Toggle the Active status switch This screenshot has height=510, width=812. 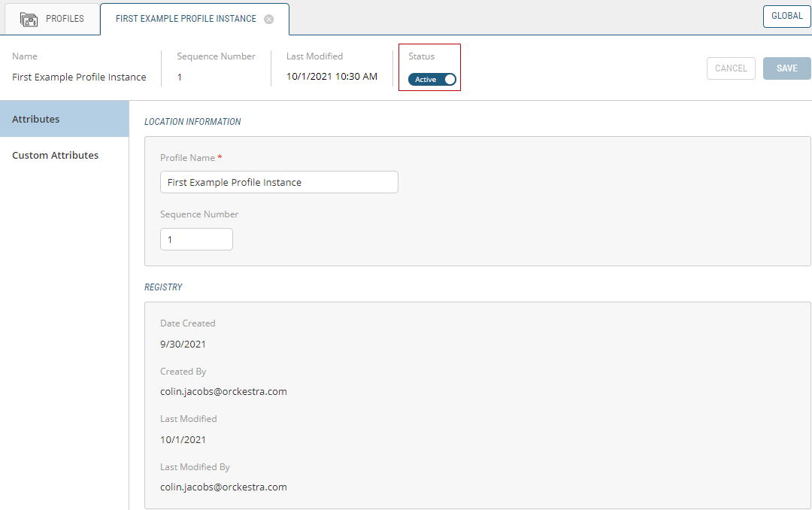click(x=432, y=79)
